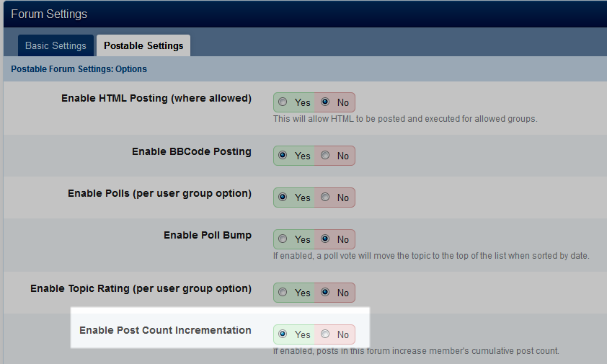Click the Postable Forum Settings: Options header
The width and height of the screenshot is (607, 364).
[x=79, y=69]
